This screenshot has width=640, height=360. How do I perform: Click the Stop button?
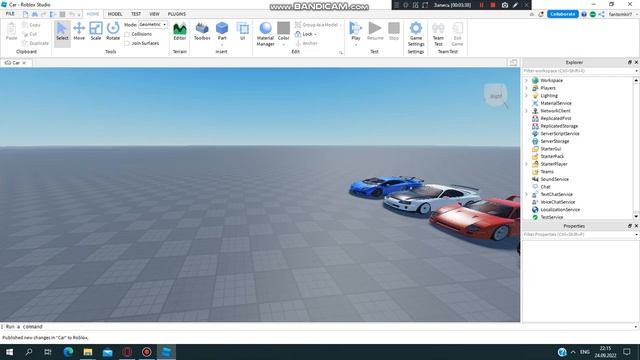(x=394, y=32)
